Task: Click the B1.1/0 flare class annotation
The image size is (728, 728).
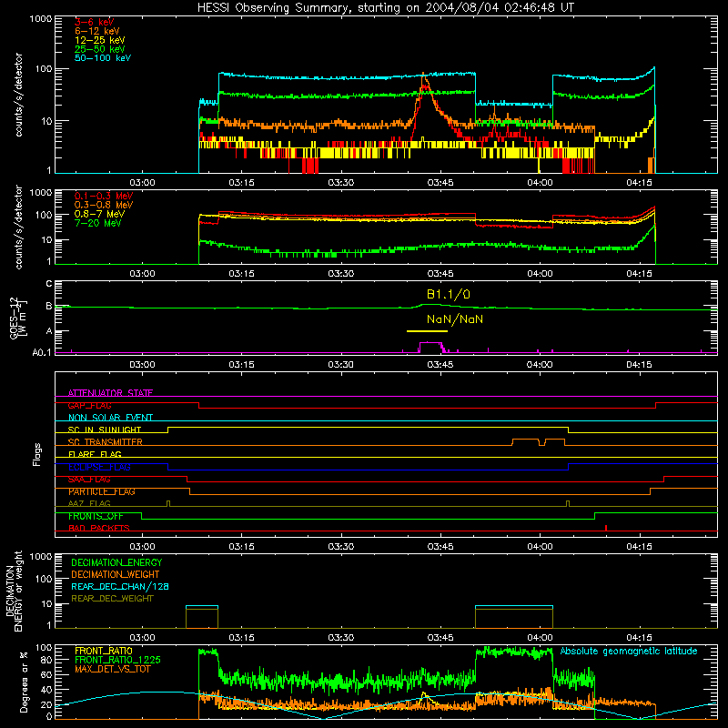Action: pyautogui.click(x=448, y=294)
